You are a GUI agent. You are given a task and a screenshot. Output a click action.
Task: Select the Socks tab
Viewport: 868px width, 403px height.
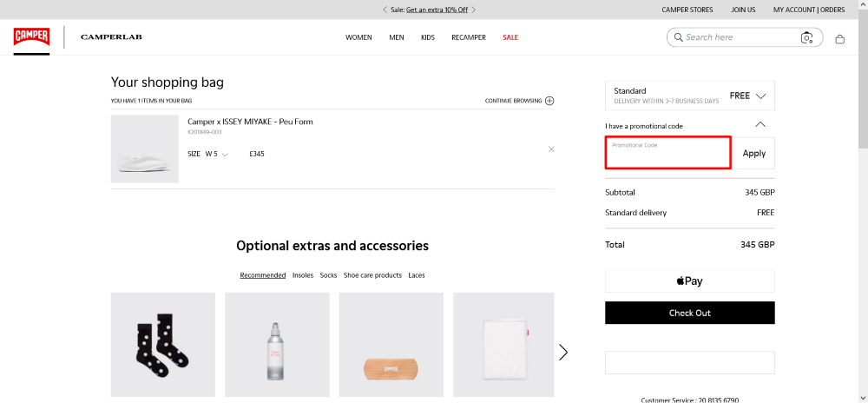pos(328,275)
